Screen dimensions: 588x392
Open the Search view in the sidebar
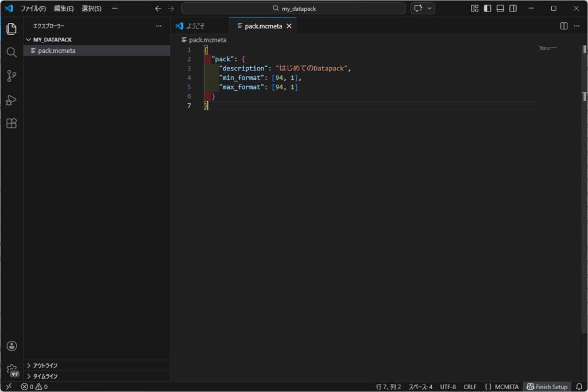click(x=11, y=52)
